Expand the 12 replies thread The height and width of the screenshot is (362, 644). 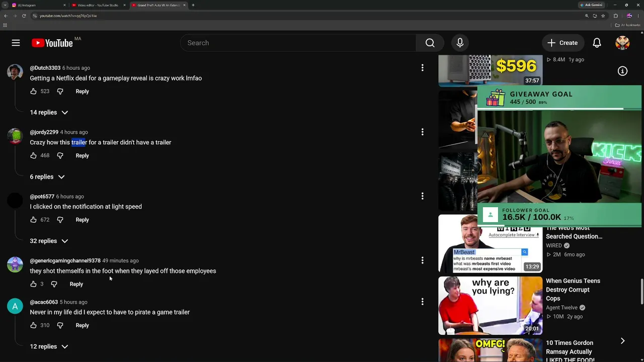point(49,346)
